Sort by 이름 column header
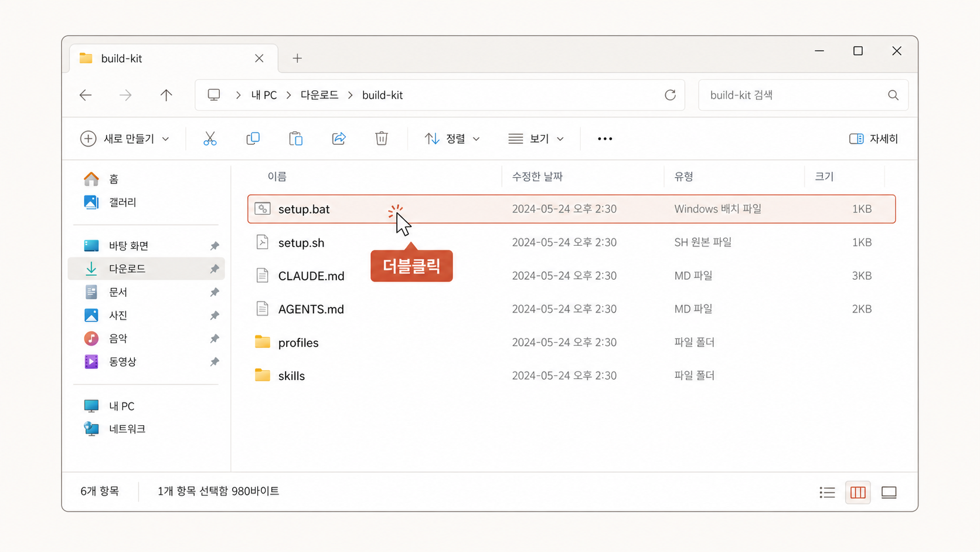Screen dimensions: 980x552 (x=277, y=177)
